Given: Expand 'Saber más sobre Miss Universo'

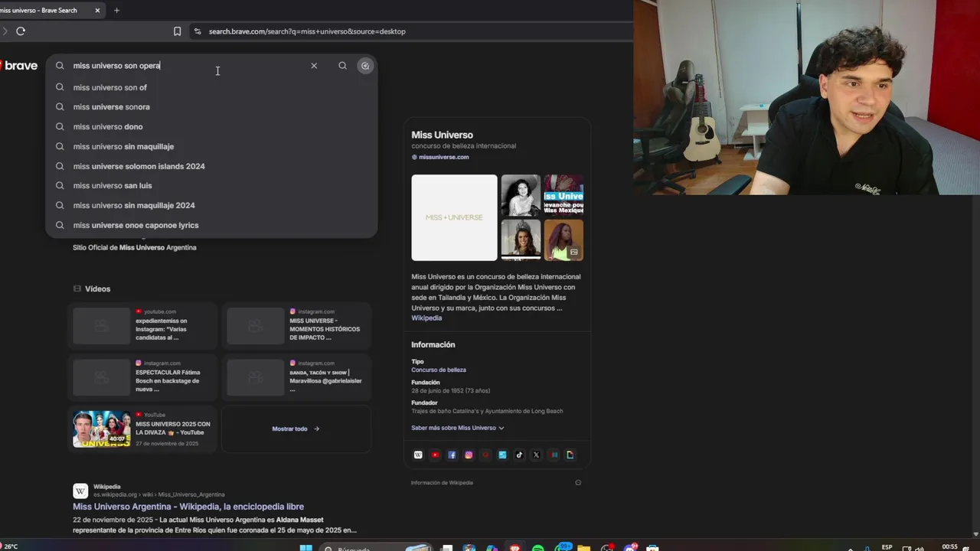Looking at the screenshot, I should (457, 428).
